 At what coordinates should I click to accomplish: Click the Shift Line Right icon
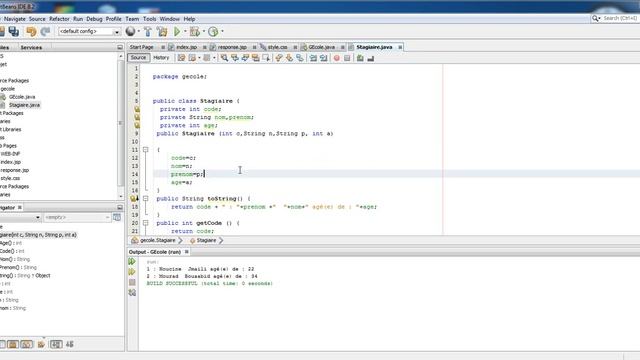click(x=324, y=58)
